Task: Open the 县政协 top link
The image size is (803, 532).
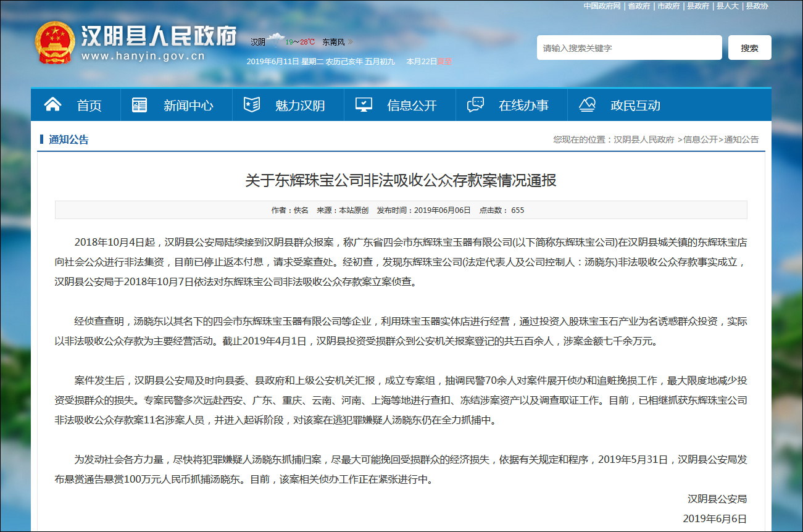Action: [x=757, y=6]
